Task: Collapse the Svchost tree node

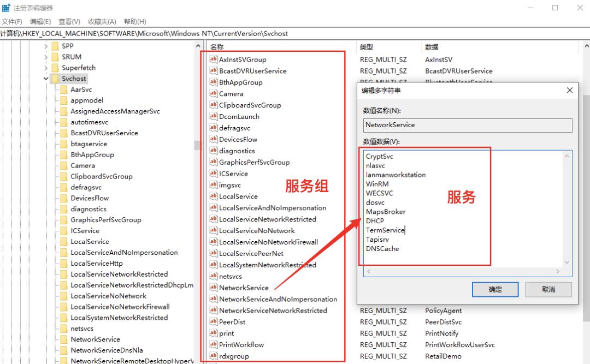Action: tap(46, 79)
